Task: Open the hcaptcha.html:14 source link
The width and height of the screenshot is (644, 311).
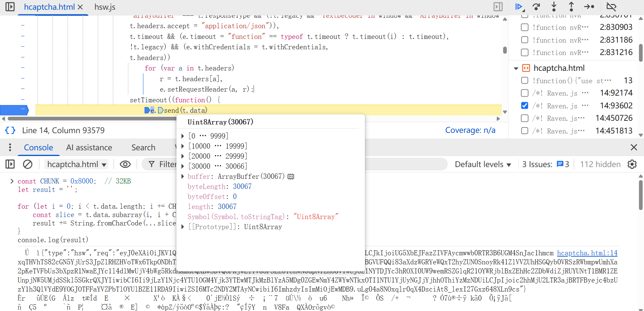Action: (587, 253)
